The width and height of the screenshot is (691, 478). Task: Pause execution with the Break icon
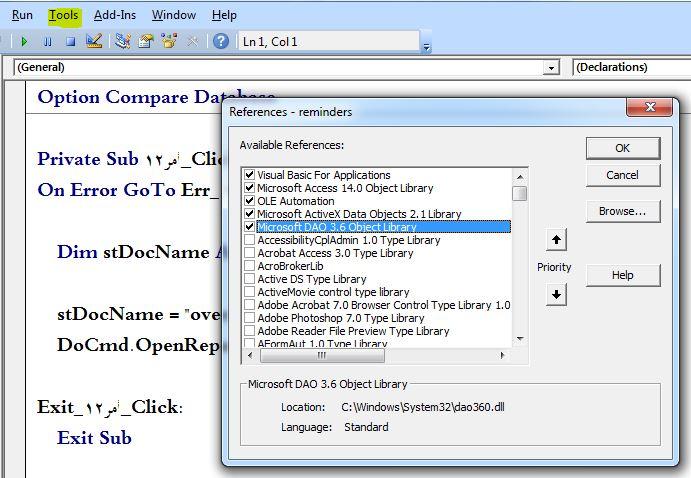point(48,41)
